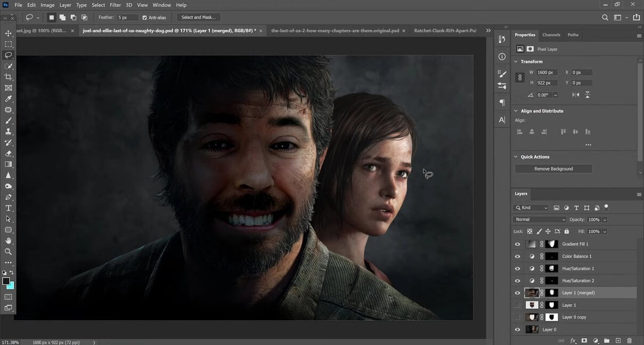This screenshot has width=644, height=345.
Task: Collapse the Transform section
Action: (516, 61)
